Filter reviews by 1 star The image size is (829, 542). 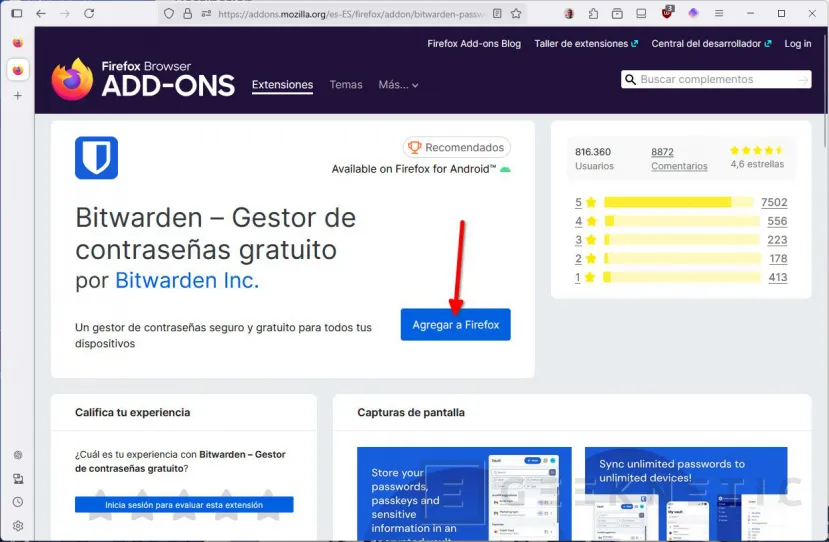585,277
